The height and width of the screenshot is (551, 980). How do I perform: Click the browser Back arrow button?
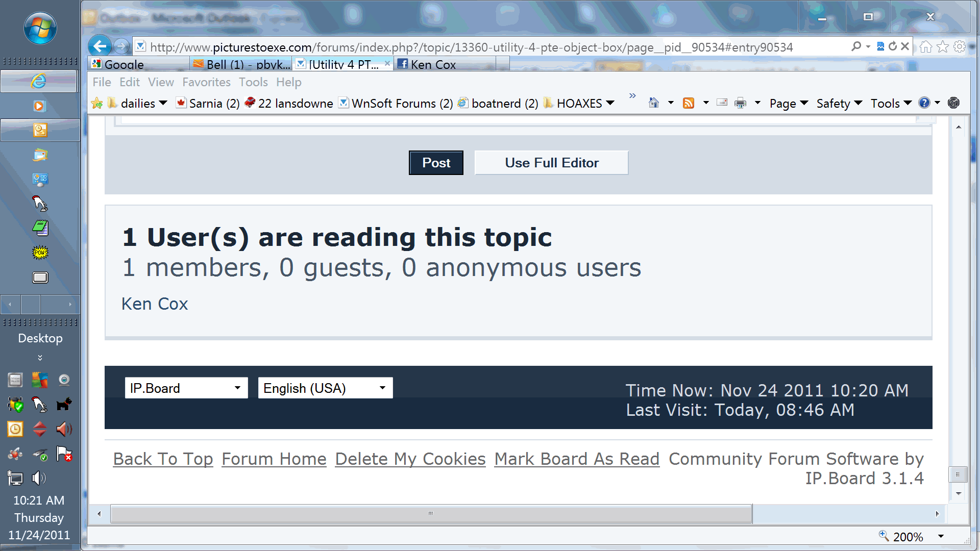pos(100,46)
